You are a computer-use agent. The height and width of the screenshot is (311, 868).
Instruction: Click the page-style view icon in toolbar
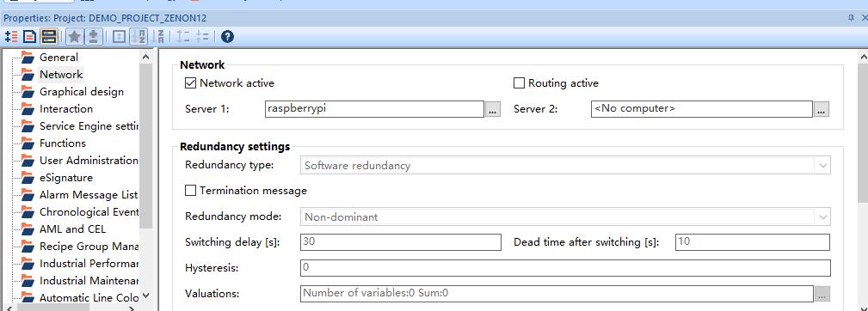pyautogui.click(x=29, y=37)
